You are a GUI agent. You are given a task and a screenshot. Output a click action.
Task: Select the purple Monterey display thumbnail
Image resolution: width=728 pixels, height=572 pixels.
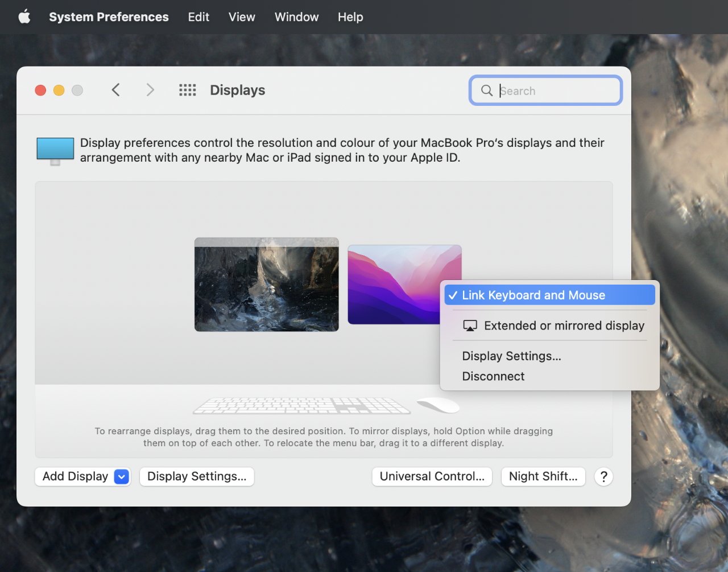404,285
